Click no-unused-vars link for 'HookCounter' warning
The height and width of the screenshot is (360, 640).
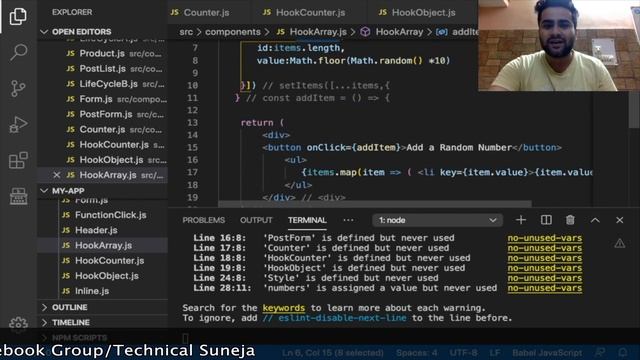tap(545, 258)
